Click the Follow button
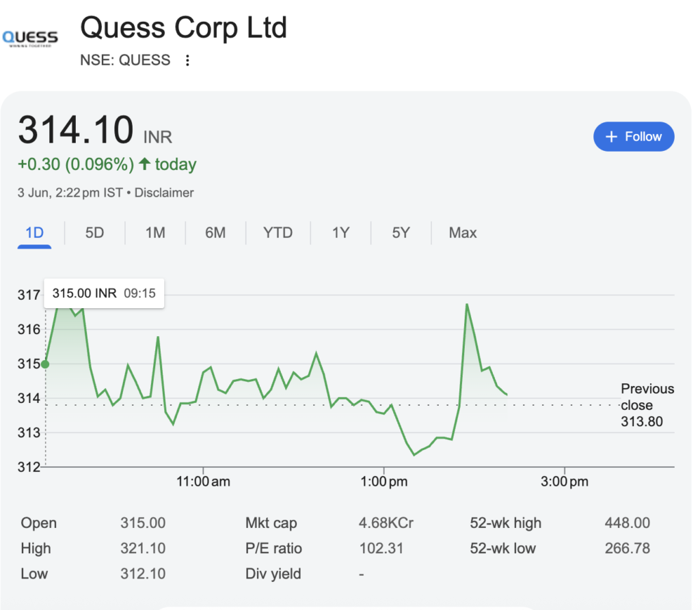The height and width of the screenshot is (610, 700). click(634, 137)
